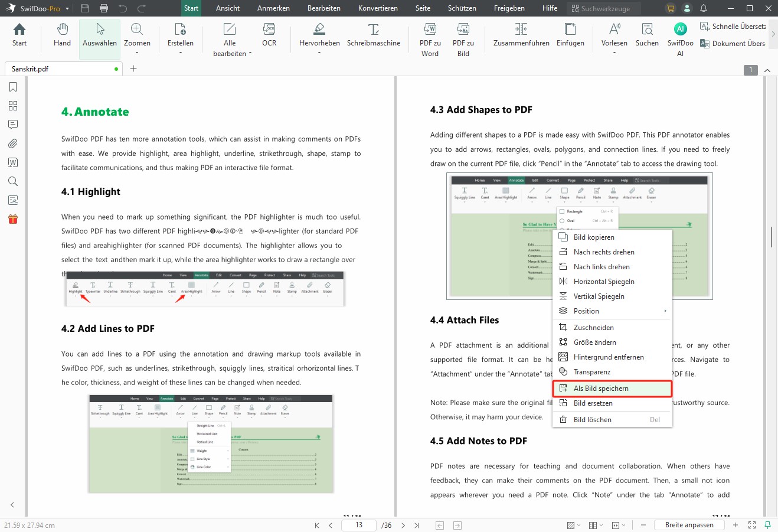Screen dimensions: 778x532
Task: Open the user account icon
Action: (687, 8)
